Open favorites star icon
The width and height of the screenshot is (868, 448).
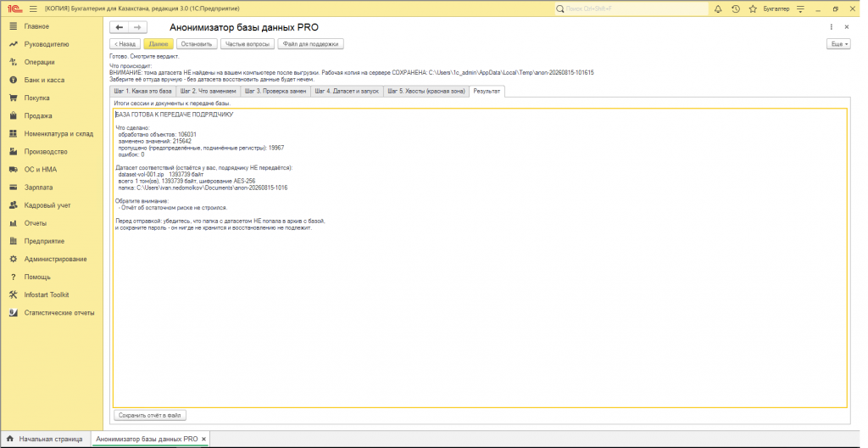tap(753, 8)
